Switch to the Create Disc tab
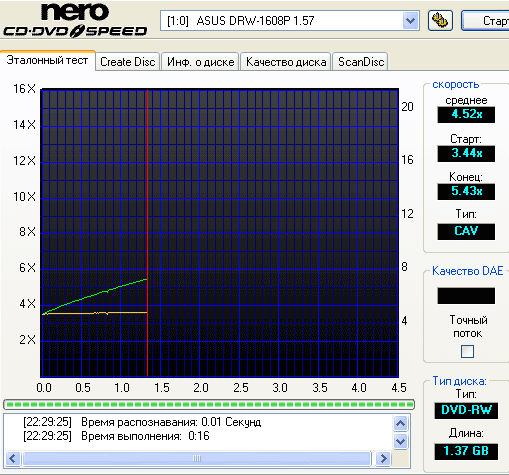The height and width of the screenshot is (475, 509). click(x=128, y=62)
